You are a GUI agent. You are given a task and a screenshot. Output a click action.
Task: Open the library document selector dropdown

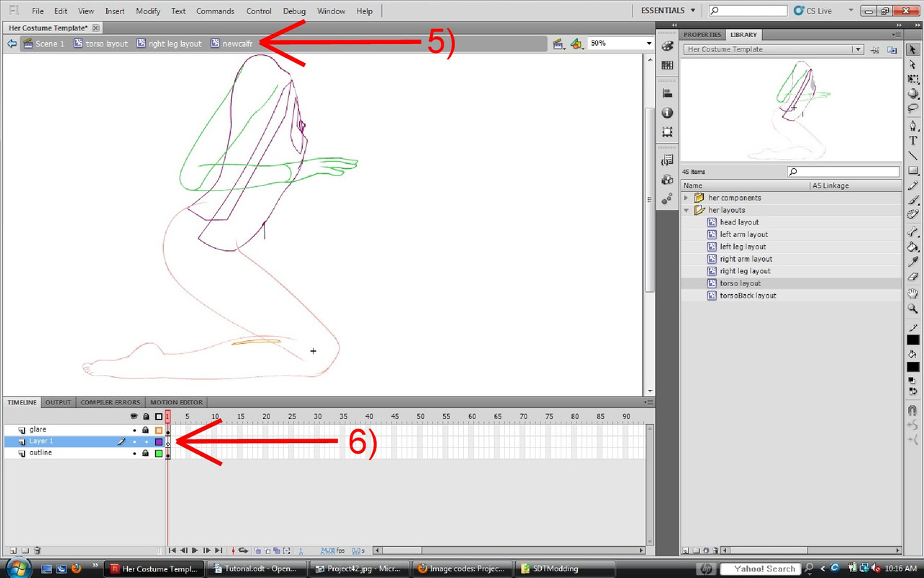(x=857, y=50)
